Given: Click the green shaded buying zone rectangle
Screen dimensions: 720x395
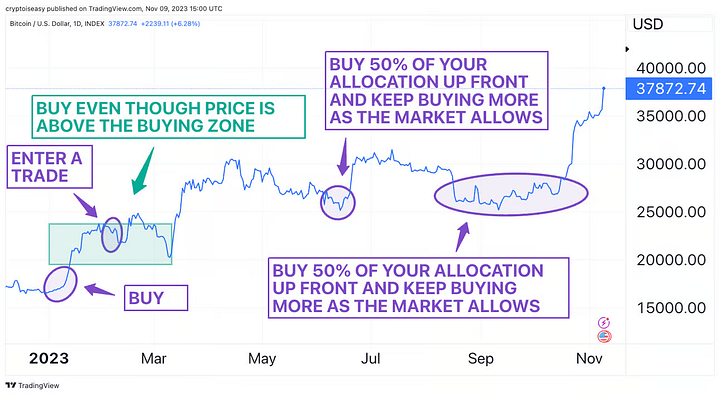Looking at the screenshot, I should 111,244.
